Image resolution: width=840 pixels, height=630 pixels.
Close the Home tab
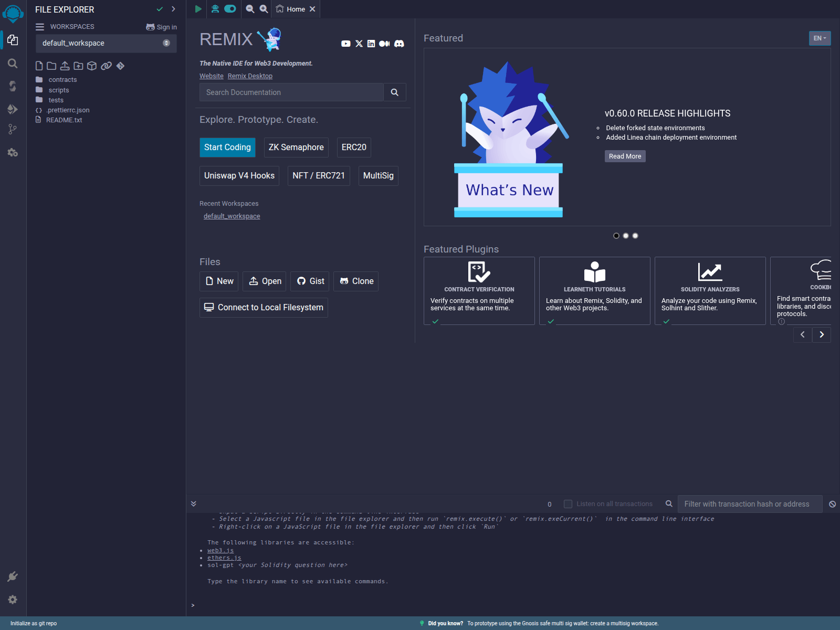pyautogui.click(x=312, y=9)
